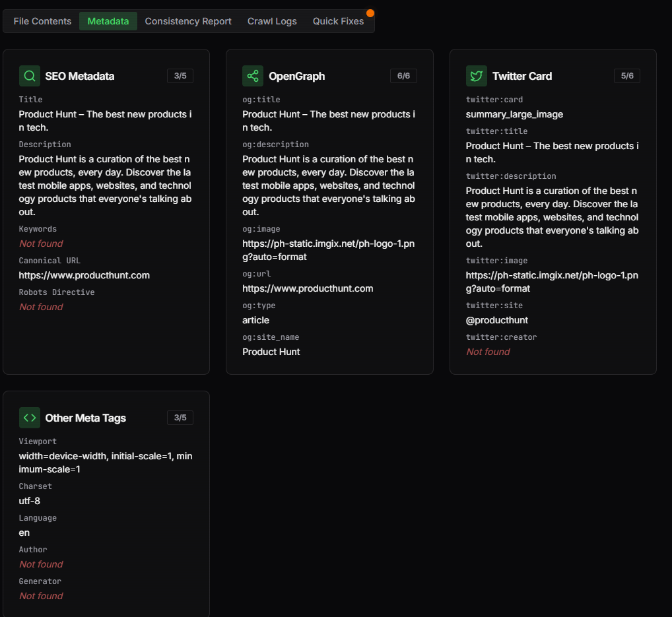The width and height of the screenshot is (672, 617).
Task: Go to the Quick Fixes tab
Action: pos(338,21)
